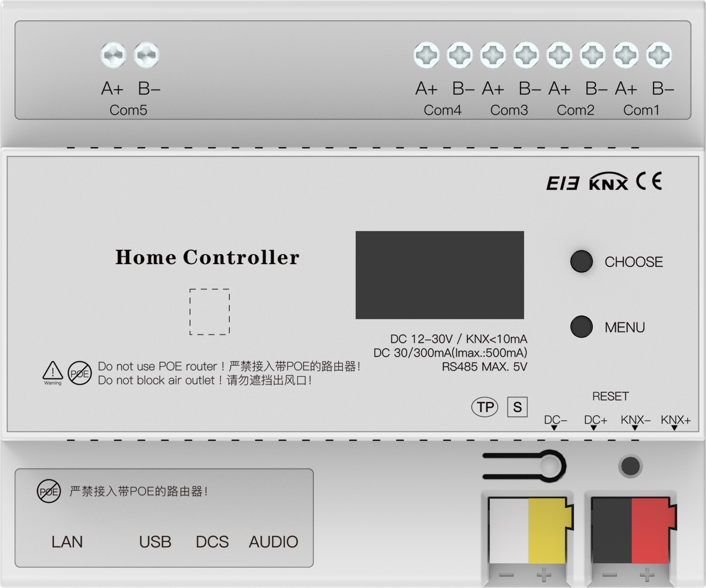Click the USB port label
The image size is (706, 588).
(155, 542)
